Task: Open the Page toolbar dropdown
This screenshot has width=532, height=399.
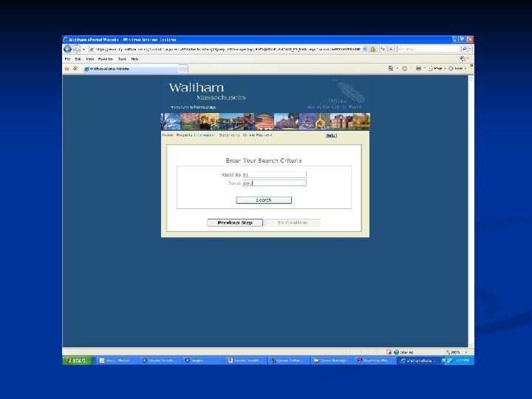Action: (x=437, y=69)
